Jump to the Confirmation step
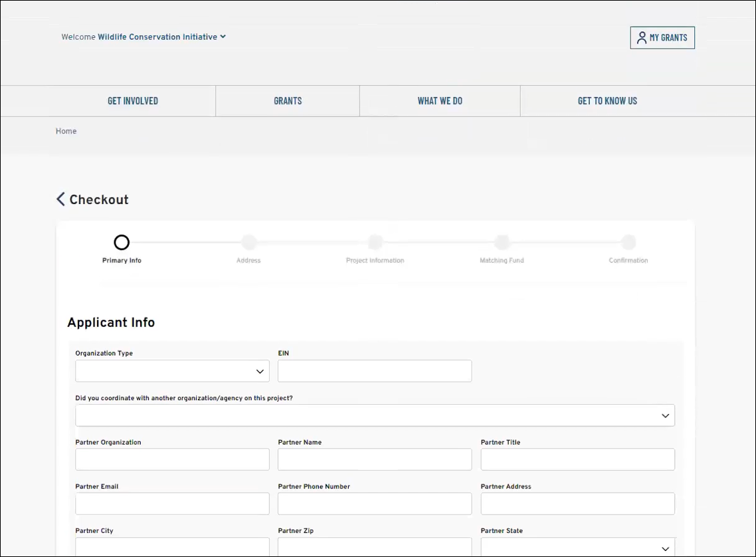The width and height of the screenshot is (756, 557). (628, 242)
